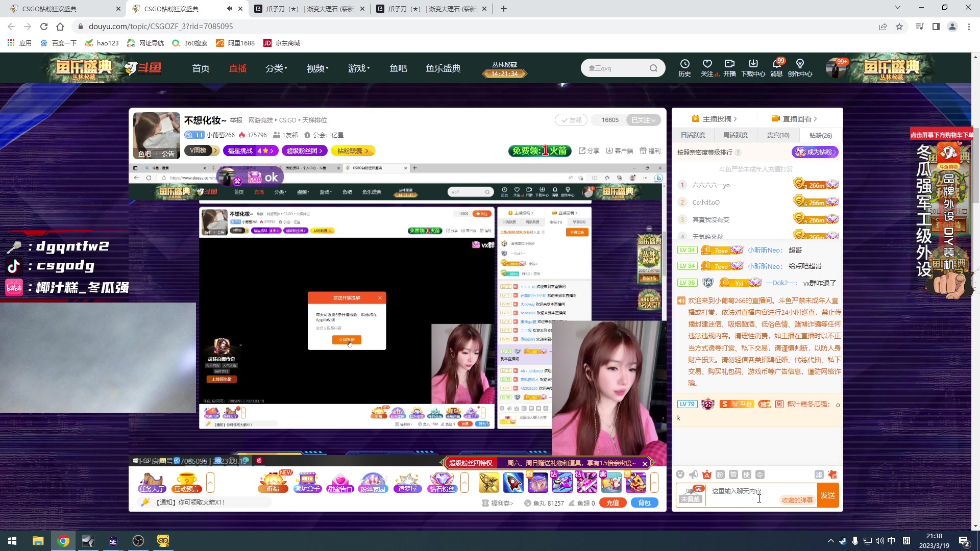Open the 钻石粉丝 diamond icon
The image size is (980, 551).
[442, 482]
